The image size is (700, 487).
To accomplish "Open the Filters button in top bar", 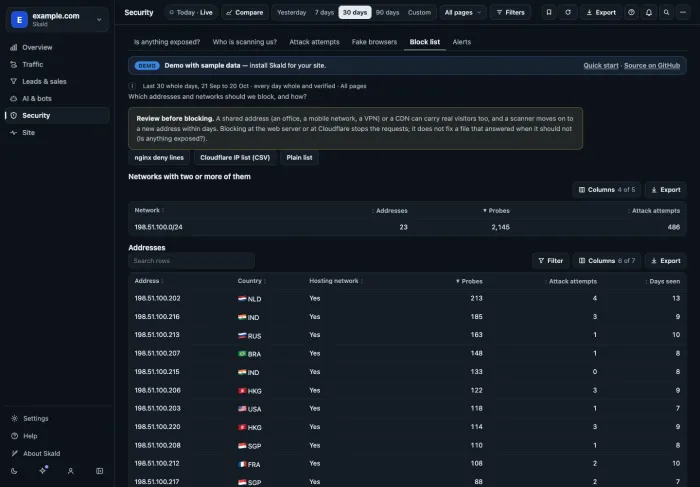I will pyautogui.click(x=510, y=12).
